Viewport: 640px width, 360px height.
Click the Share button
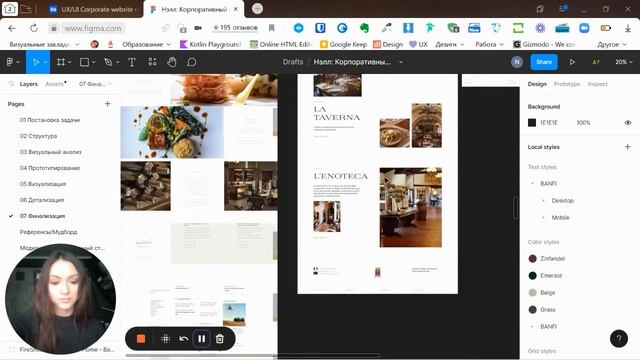544,62
